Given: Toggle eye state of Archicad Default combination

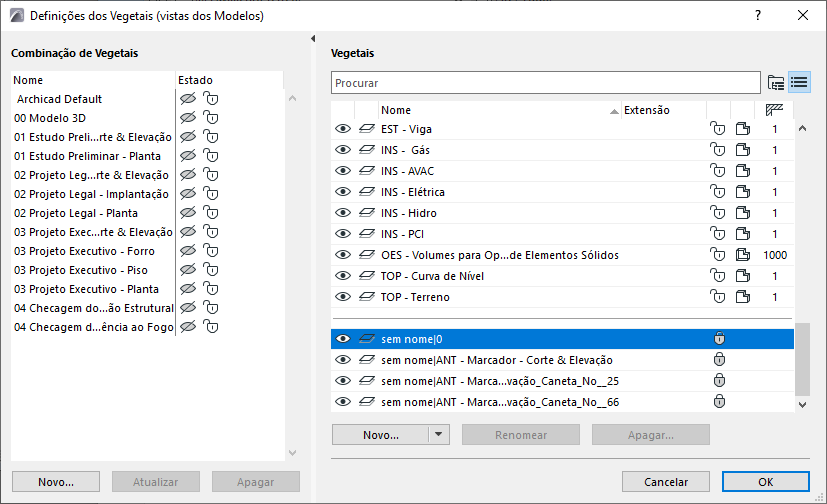Looking at the screenshot, I should click(185, 99).
